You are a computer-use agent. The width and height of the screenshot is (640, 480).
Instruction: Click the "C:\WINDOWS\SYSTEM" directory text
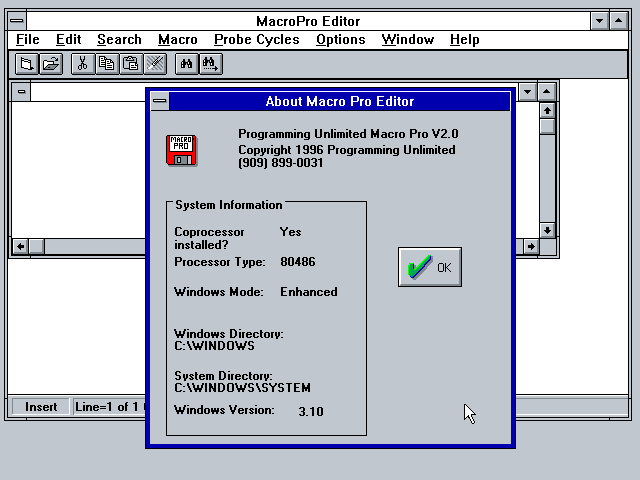(x=242, y=388)
